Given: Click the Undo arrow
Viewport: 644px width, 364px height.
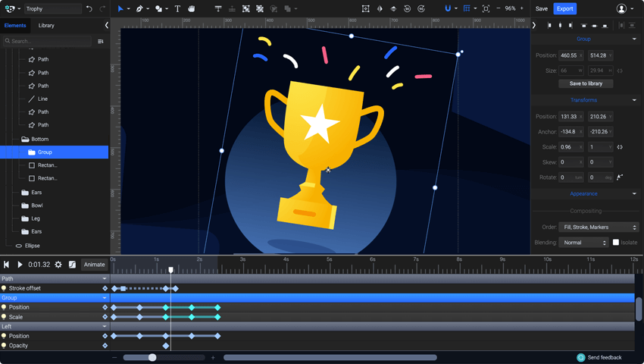Looking at the screenshot, I should point(89,8).
